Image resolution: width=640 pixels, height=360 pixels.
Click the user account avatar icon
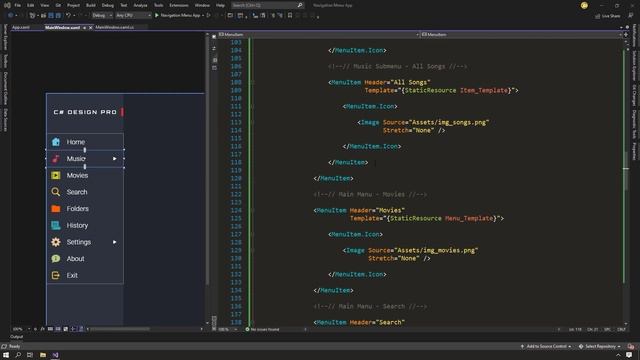tap(584, 5)
